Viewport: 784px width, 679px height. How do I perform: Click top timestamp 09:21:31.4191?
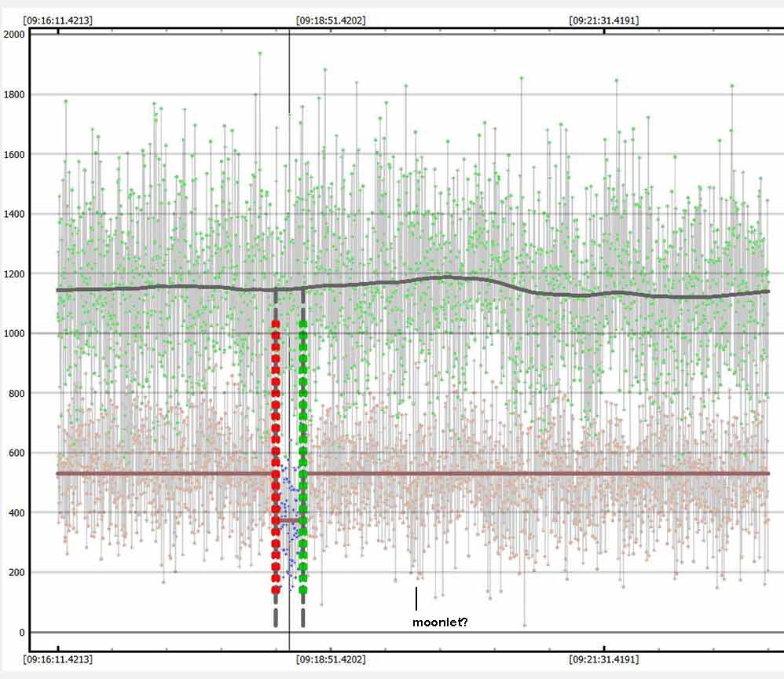(603, 20)
